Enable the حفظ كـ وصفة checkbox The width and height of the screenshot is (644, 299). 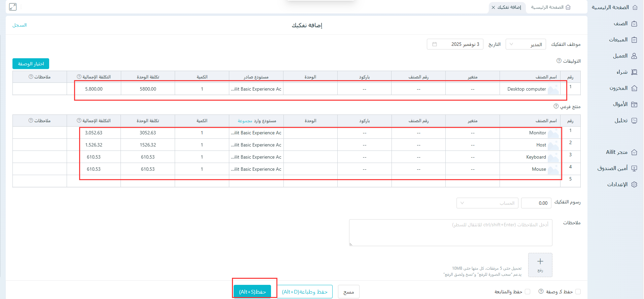[578, 292]
